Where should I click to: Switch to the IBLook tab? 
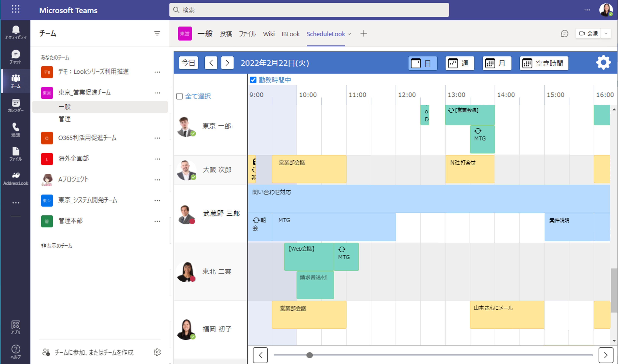290,34
